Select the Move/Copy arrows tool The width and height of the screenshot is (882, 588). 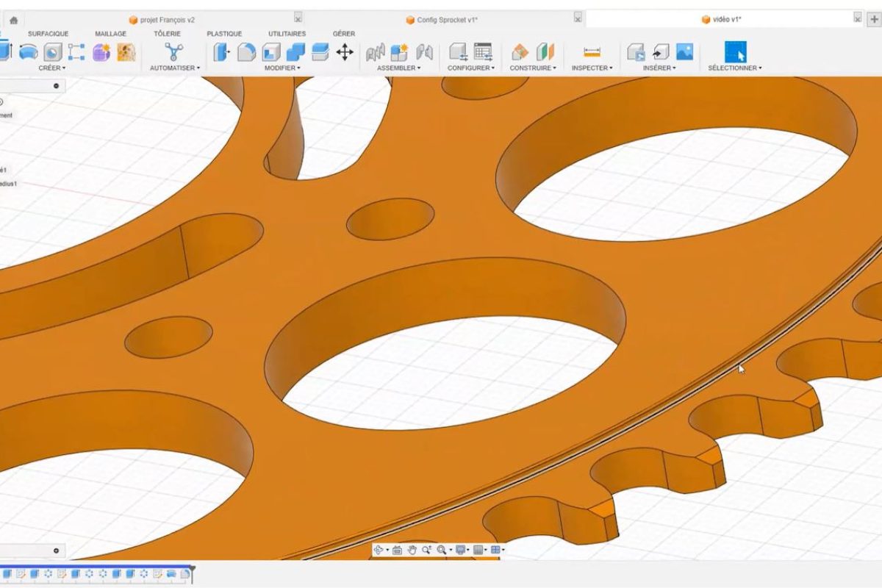344,52
